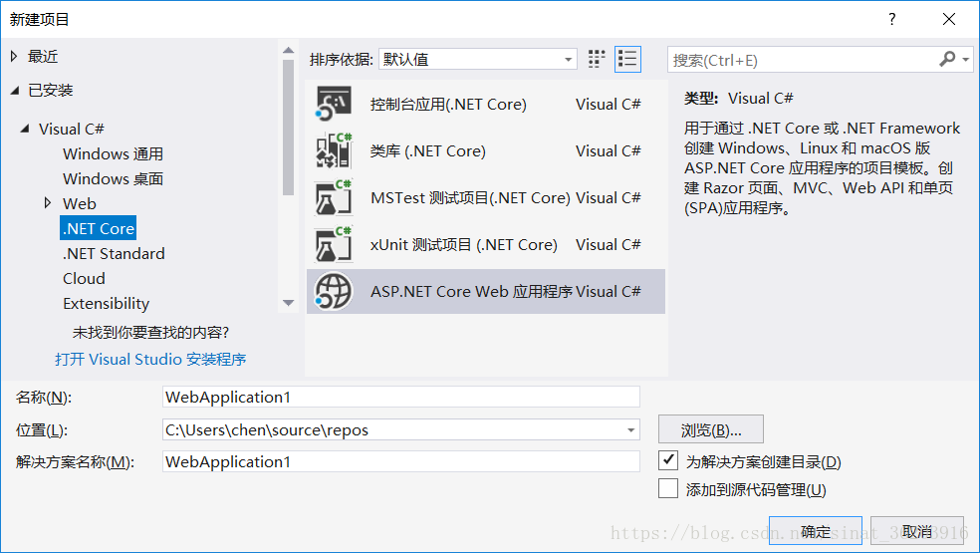Viewport: 980px width, 553px height.
Task: Click the 解决方案名称 input field
Action: pos(401,461)
